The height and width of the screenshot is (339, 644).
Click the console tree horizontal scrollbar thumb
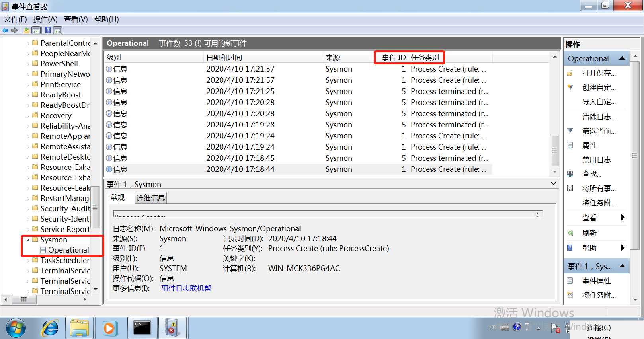(23, 300)
